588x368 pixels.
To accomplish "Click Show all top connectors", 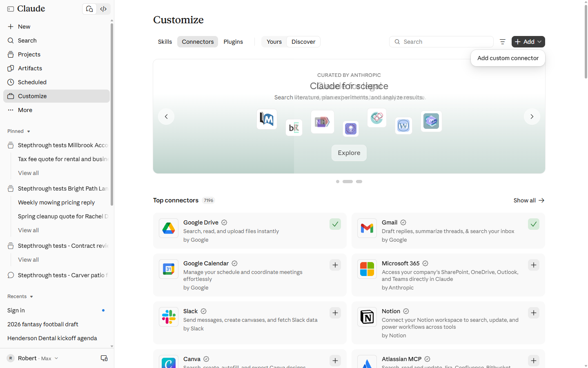I will pos(529,200).
